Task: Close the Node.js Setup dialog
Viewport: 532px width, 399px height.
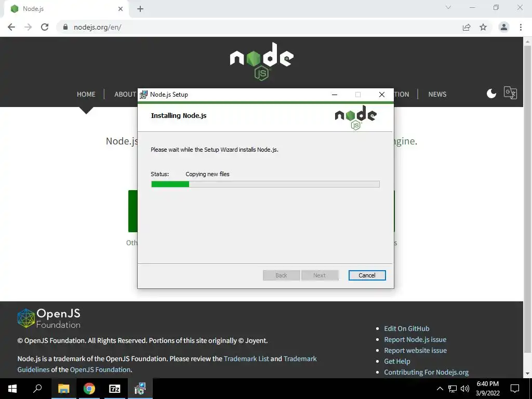Action: click(x=382, y=95)
